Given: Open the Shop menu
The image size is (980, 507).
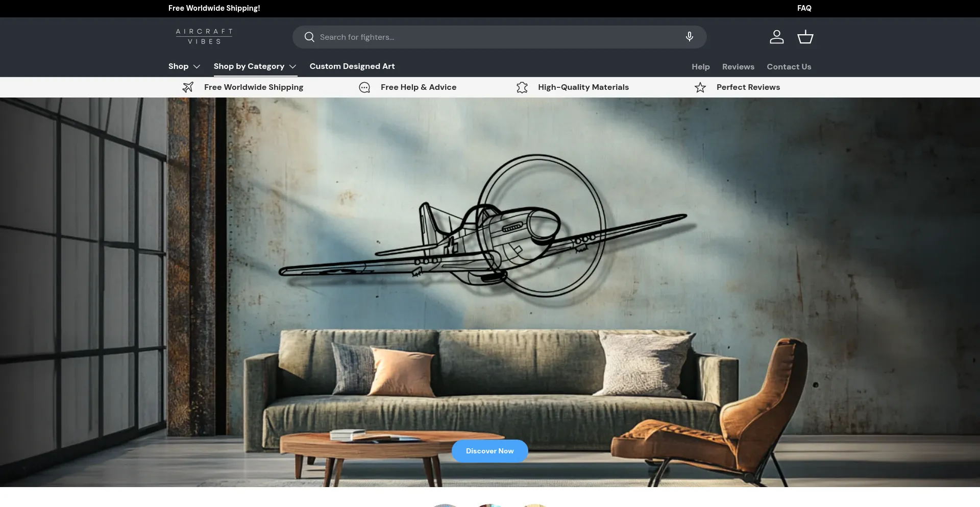Looking at the screenshot, I should 184,66.
